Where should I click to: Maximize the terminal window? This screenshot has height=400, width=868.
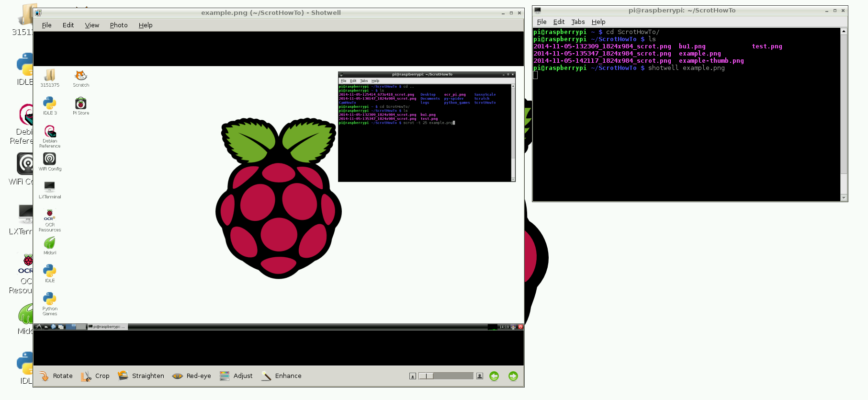[x=835, y=11]
